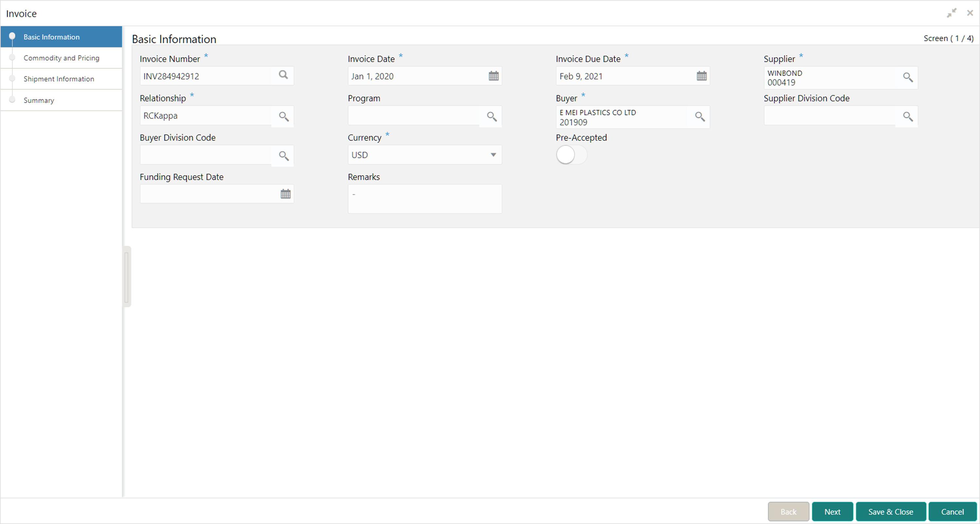Toggle the Pre-Accepted switch

(571, 155)
